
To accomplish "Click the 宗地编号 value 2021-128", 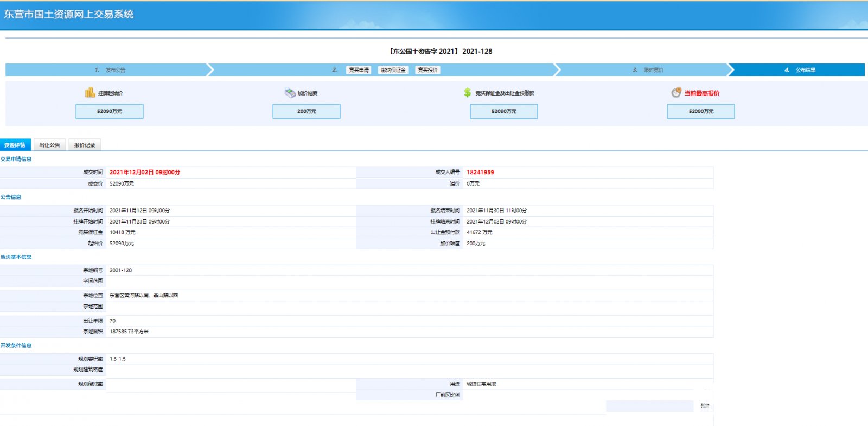I will click(x=121, y=270).
